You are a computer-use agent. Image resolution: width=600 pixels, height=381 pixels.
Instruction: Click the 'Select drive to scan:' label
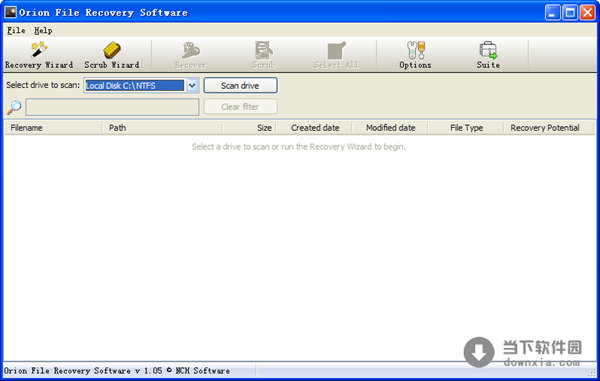[43, 85]
